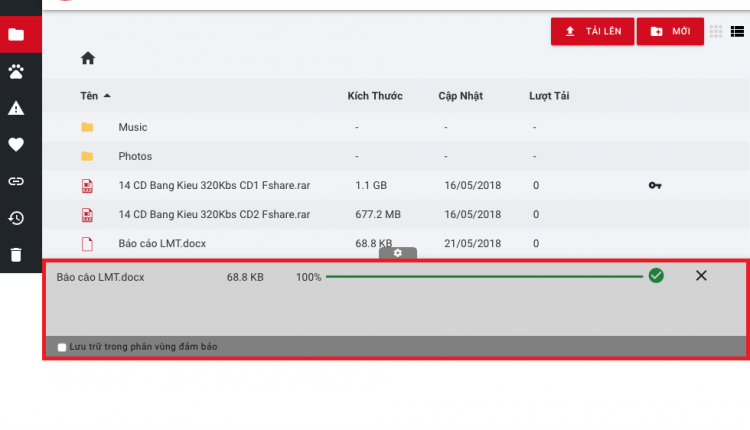Screen dimensions: 750x430
Task: Sort by Lượt Tải column
Action: [x=549, y=96]
